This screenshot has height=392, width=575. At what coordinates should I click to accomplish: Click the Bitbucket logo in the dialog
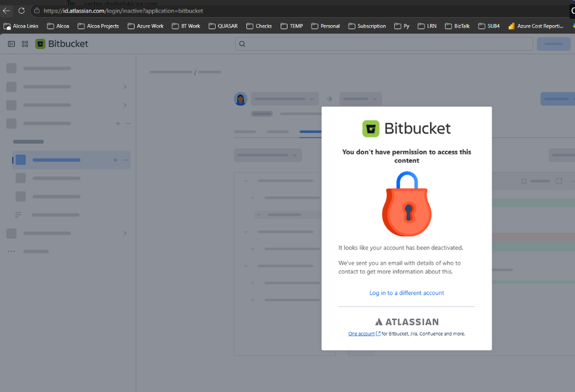click(407, 129)
